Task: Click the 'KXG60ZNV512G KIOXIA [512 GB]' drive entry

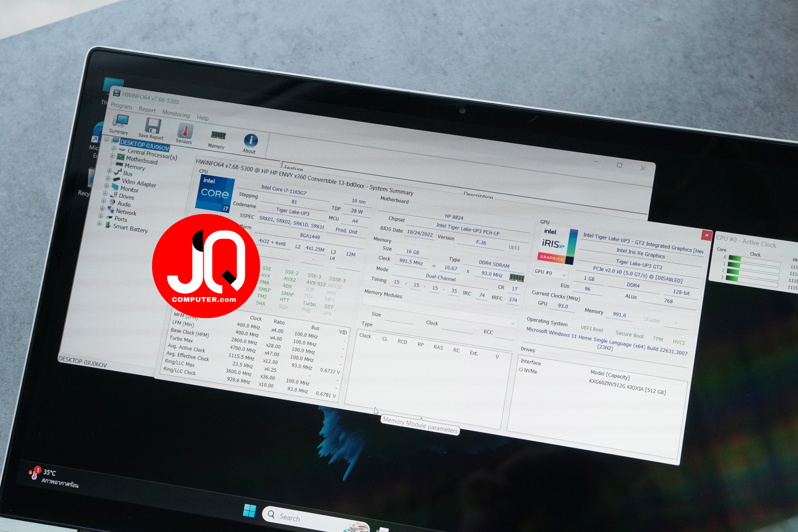Action: (x=627, y=386)
